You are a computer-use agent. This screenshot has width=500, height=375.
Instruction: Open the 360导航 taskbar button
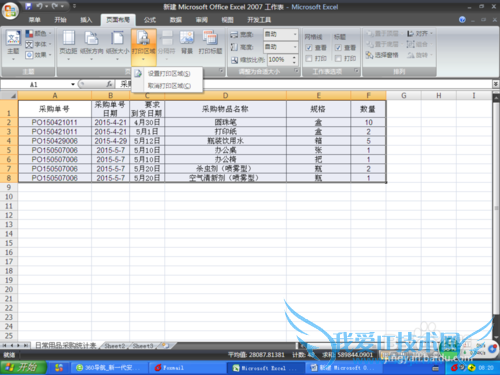[108, 368]
